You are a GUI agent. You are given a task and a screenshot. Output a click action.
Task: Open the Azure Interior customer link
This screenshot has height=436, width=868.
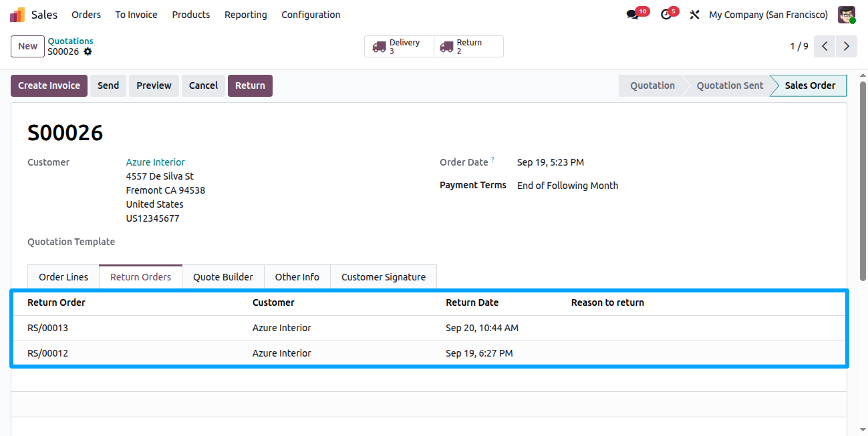click(x=156, y=162)
